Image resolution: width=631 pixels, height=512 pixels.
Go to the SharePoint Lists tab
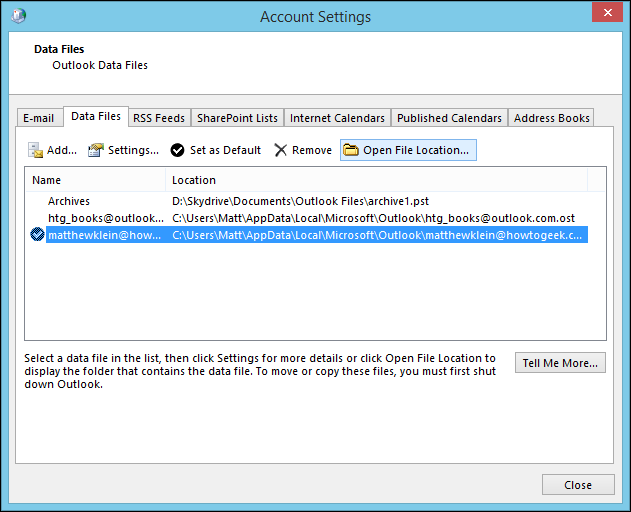(237, 118)
